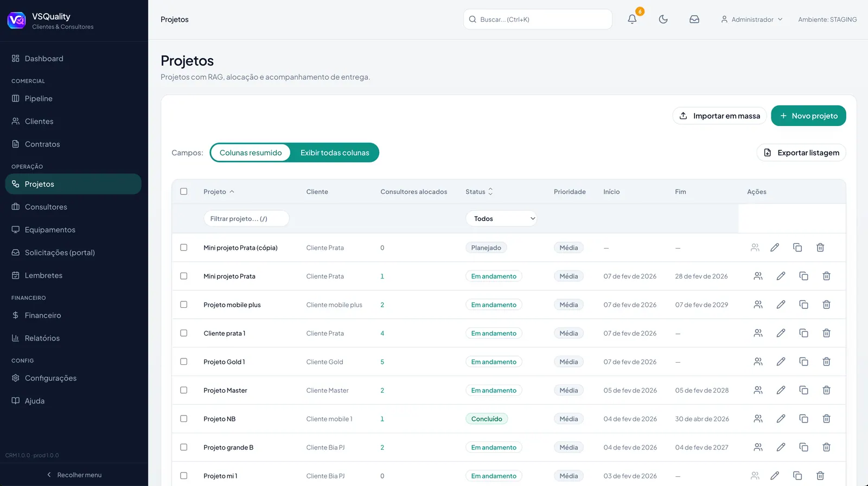Open Configurações in the sidebar
The image size is (868, 486).
[73, 378]
